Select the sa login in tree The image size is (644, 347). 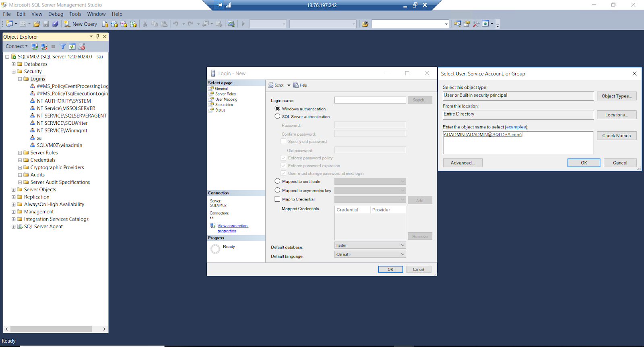(39, 138)
